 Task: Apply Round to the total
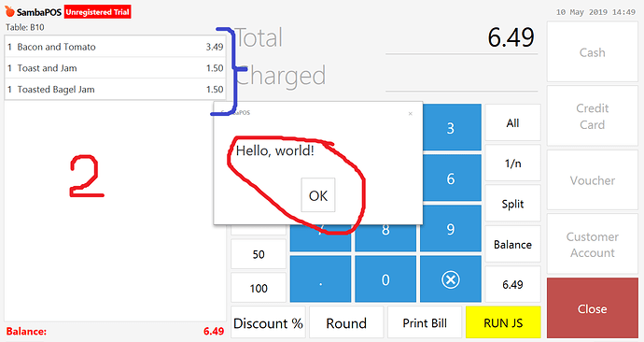tap(346, 322)
